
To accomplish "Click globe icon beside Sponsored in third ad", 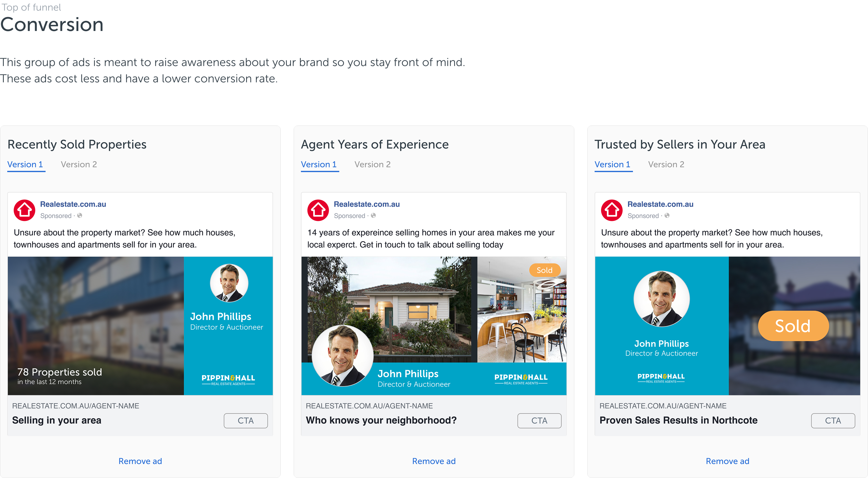I will coord(667,215).
